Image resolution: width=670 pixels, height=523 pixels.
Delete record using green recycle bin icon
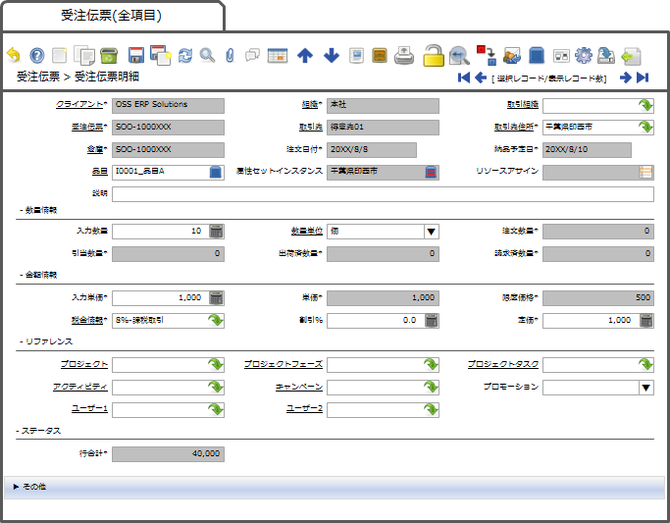[x=109, y=56]
